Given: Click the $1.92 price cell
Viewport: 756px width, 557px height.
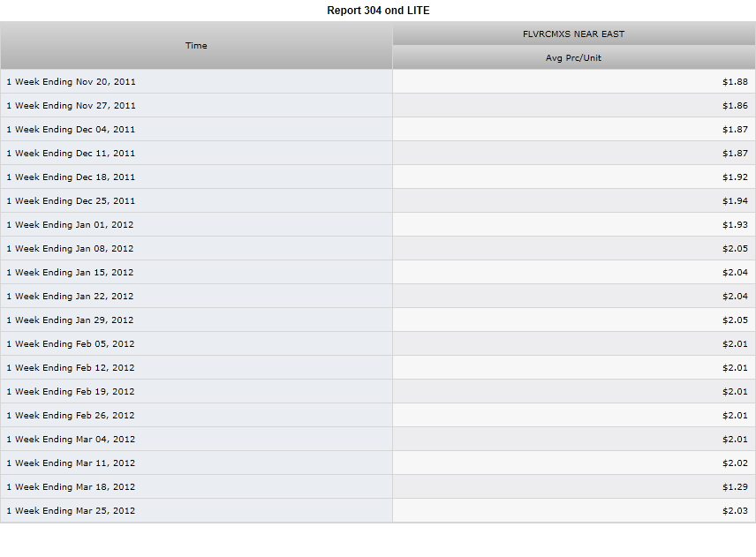Looking at the screenshot, I should pos(574,177).
